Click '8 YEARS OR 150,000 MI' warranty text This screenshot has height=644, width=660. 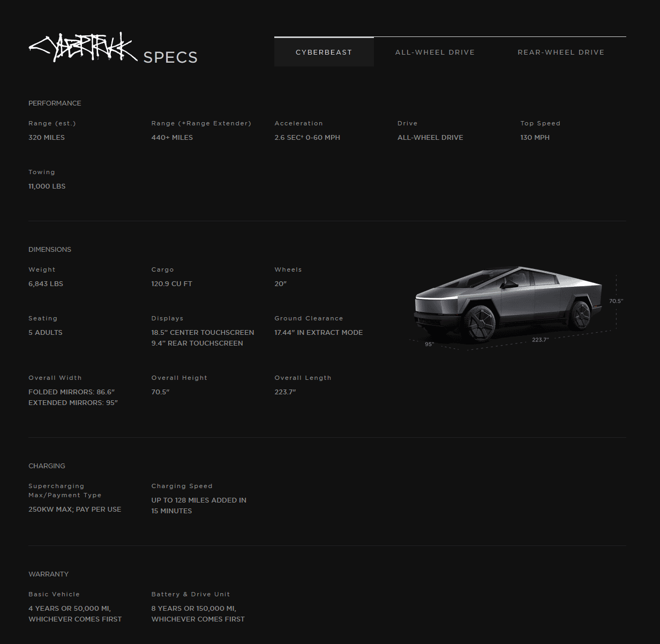(194, 608)
